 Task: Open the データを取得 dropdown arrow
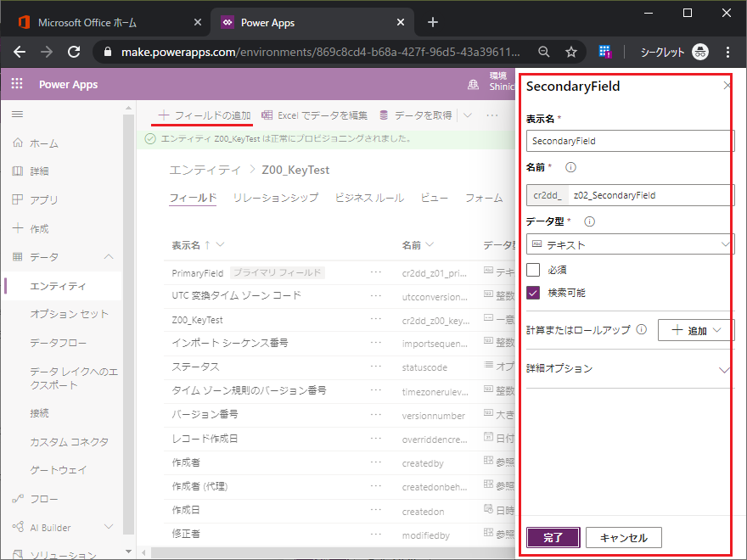pyautogui.click(x=468, y=115)
